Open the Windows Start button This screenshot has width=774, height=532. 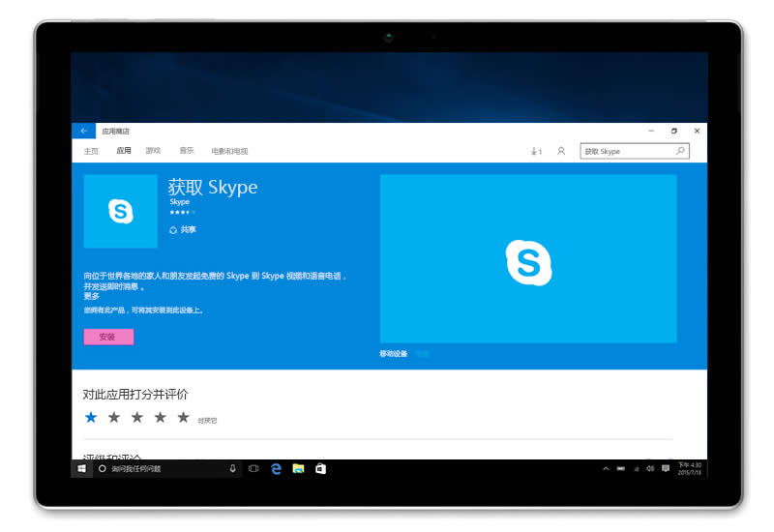pyautogui.click(x=81, y=468)
